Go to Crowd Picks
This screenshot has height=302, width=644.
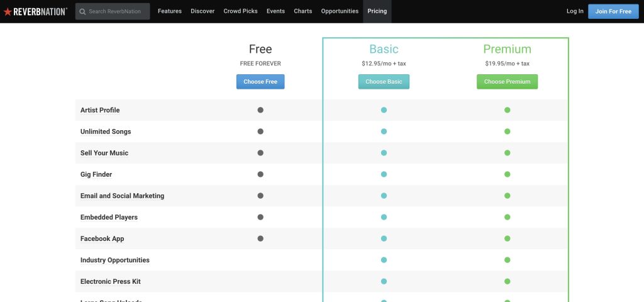pyautogui.click(x=241, y=11)
